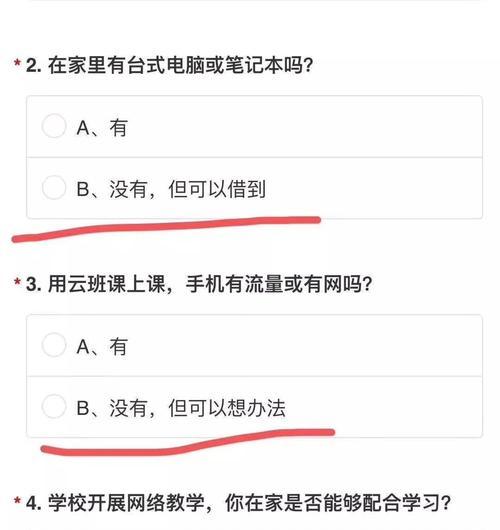Click the red required asterisk beside question 2

(17, 63)
